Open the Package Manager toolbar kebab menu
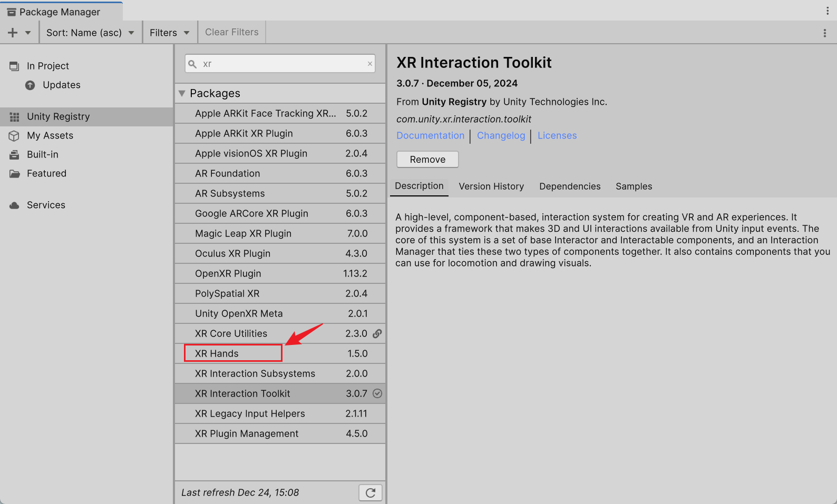 click(x=824, y=33)
